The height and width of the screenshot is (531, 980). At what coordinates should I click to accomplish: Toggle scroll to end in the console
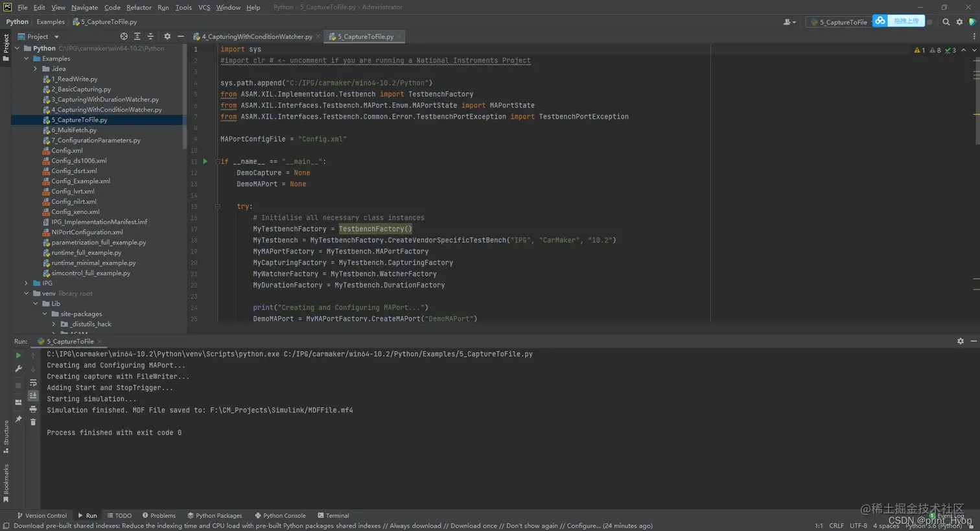tap(33, 395)
